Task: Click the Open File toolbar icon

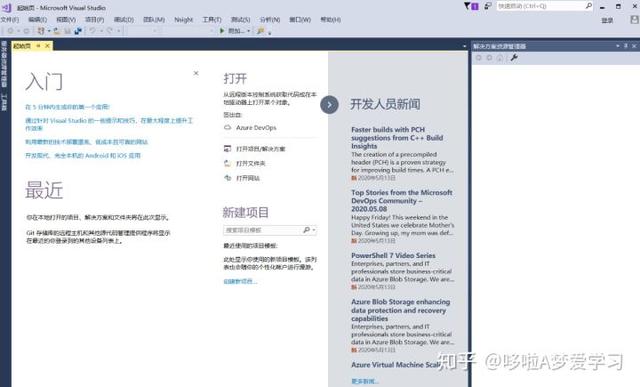Action: pyautogui.click(x=57, y=31)
